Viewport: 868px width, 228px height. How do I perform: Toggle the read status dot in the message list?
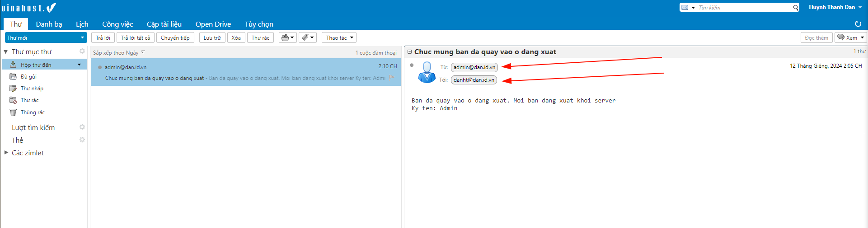click(x=100, y=67)
